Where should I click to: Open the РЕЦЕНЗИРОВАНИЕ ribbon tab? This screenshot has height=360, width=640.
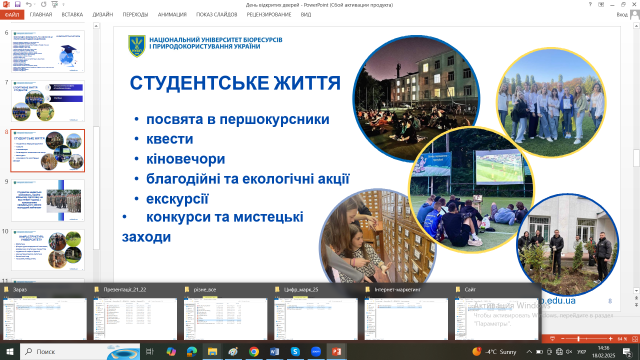[269, 15]
